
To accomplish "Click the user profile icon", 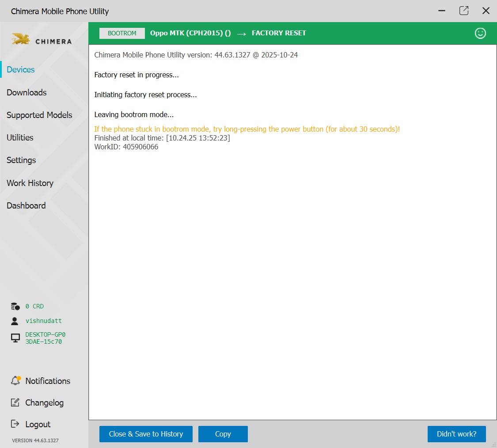I will coord(15,321).
